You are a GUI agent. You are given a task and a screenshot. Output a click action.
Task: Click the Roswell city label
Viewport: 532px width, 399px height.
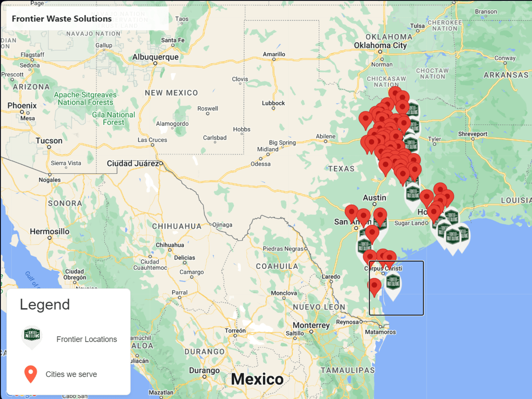coord(208,108)
